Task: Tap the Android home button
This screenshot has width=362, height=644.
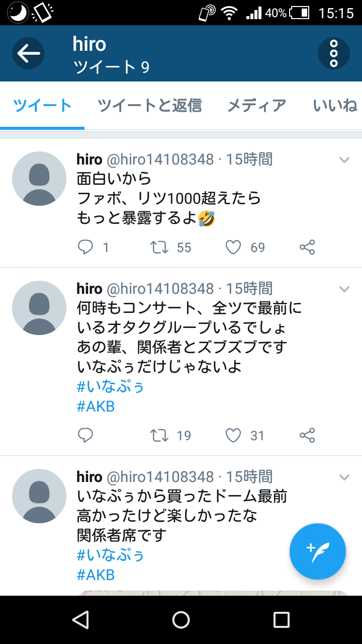Action: 181,620
